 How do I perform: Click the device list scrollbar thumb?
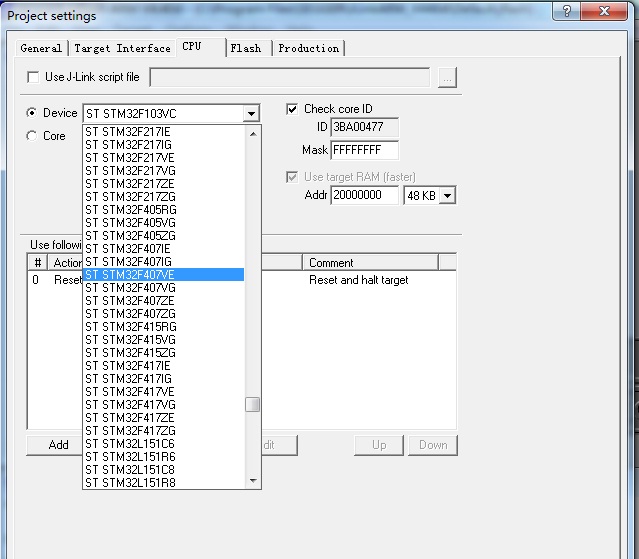click(253, 405)
